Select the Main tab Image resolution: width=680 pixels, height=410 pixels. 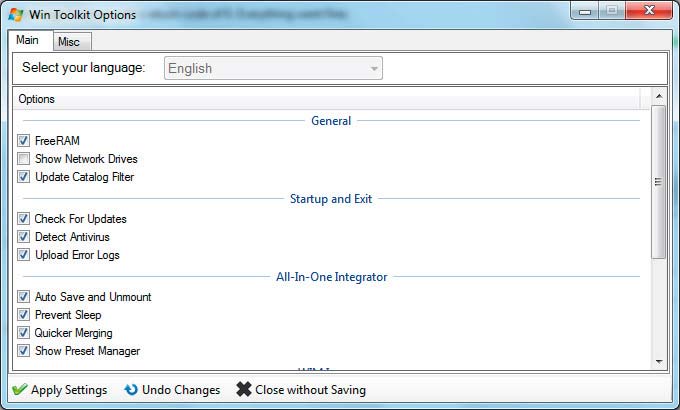[30, 40]
